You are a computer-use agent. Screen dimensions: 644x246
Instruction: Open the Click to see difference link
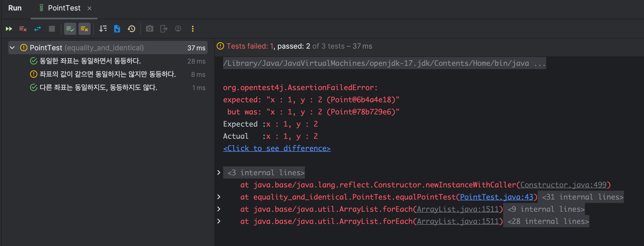tap(277, 148)
